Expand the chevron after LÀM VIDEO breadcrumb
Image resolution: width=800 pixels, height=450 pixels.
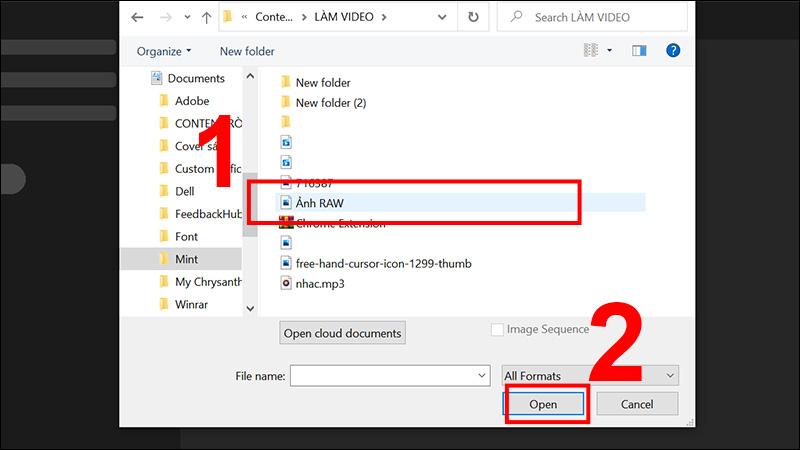(384, 17)
